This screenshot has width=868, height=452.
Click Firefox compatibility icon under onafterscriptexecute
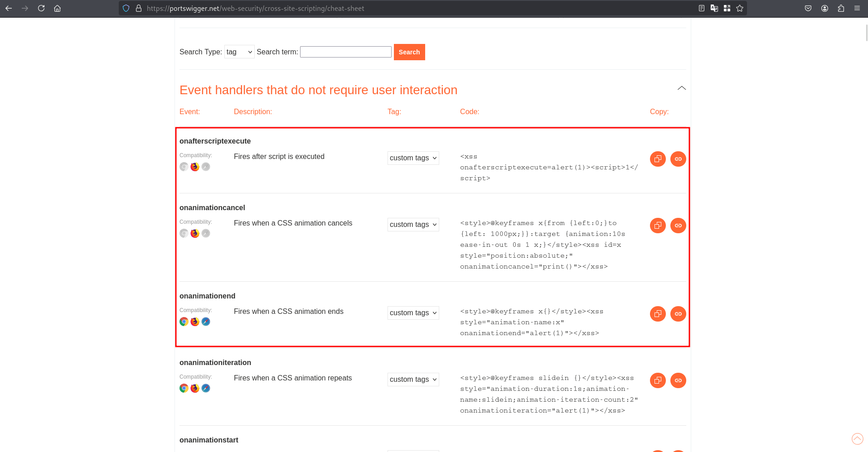pyautogui.click(x=195, y=167)
